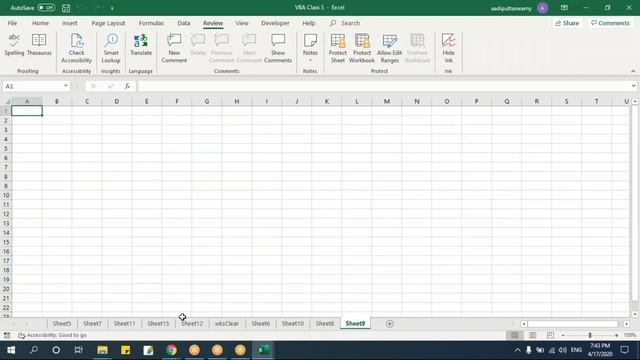The image size is (640, 360).
Task: Click Accessibility: Good to go status
Action: pyautogui.click(x=52, y=335)
